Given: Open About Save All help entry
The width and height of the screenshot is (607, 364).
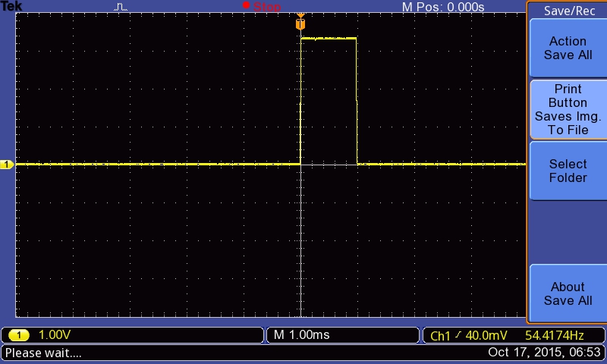Looking at the screenshot, I should tap(568, 293).
